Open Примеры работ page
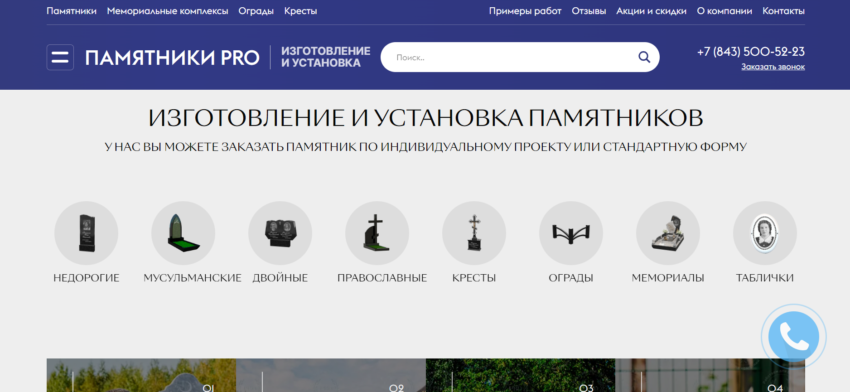Image resolution: width=850 pixels, height=392 pixels. pyautogui.click(x=525, y=11)
